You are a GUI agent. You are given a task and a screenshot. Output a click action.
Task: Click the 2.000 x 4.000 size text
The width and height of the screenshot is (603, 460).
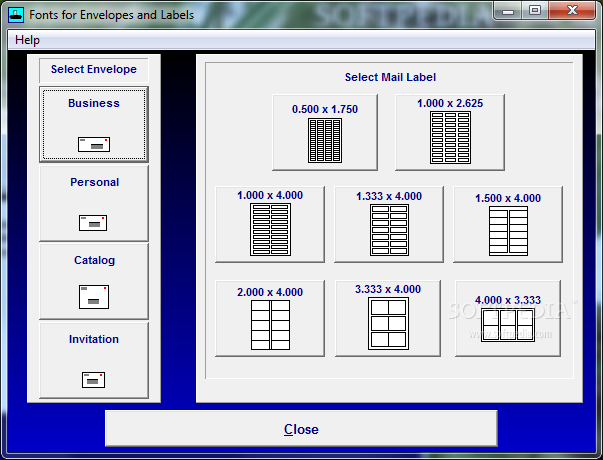[270, 292]
